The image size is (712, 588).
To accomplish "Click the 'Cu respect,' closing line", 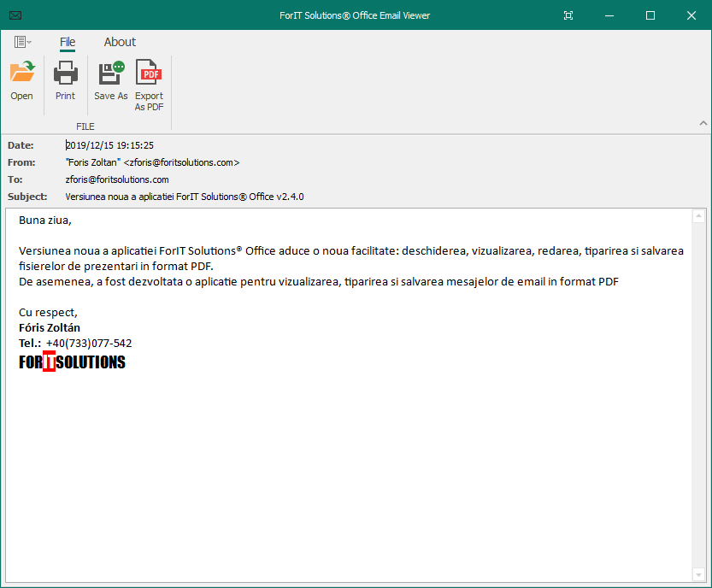I will (x=48, y=313).
